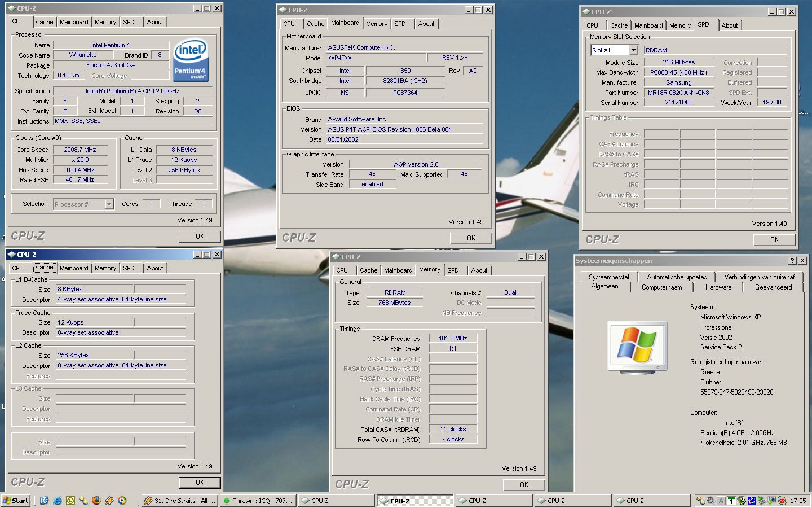Expand the Processor #1 selection dropdown
This screenshot has height=508, width=812.
(x=109, y=204)
